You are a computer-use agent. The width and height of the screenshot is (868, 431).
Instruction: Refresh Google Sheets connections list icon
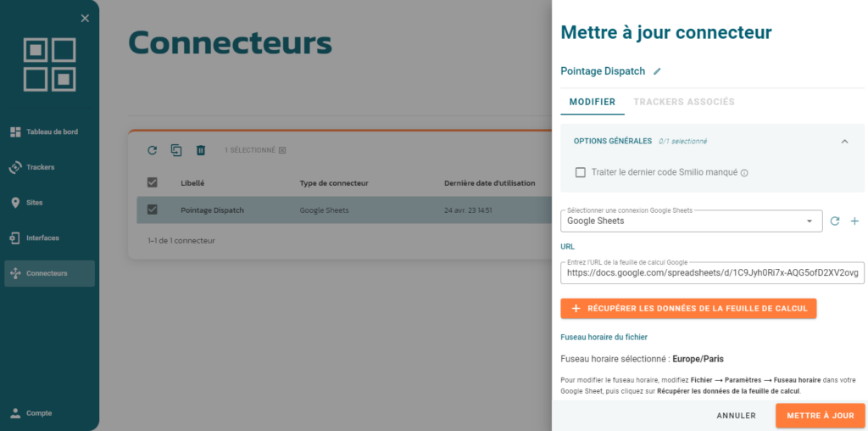pos(835,221)
